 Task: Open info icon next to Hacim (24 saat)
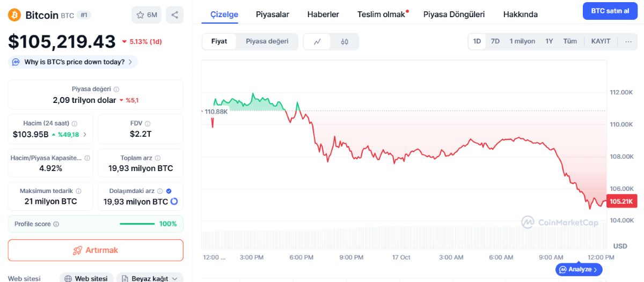(75, 123)
